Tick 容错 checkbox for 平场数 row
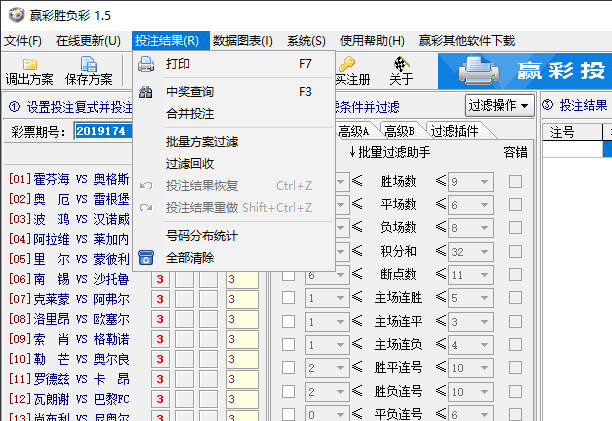612x421 pixels. [x=515, y=204]
